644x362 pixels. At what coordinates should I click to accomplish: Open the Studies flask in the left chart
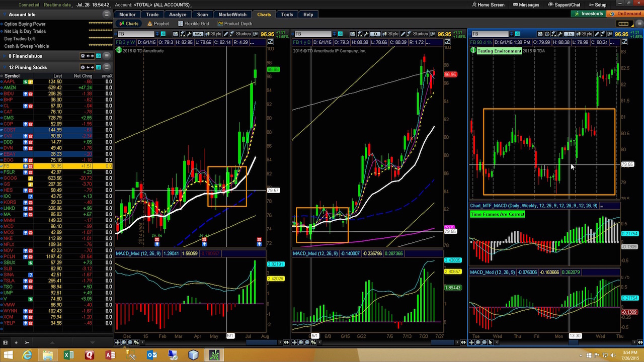pos(239,34)
